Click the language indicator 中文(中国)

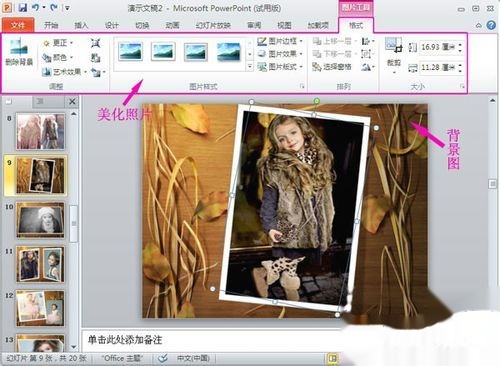(x=193, y=359)
